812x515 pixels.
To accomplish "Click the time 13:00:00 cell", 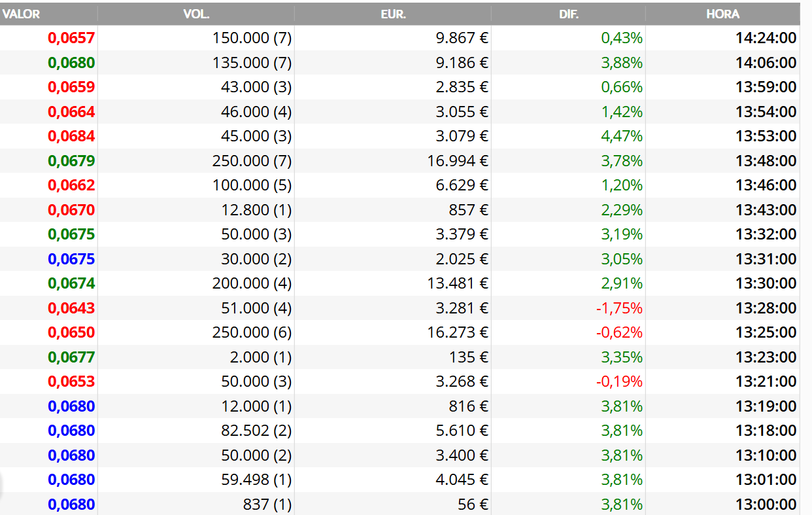I will pyautogui.click(x=766, y=504).
